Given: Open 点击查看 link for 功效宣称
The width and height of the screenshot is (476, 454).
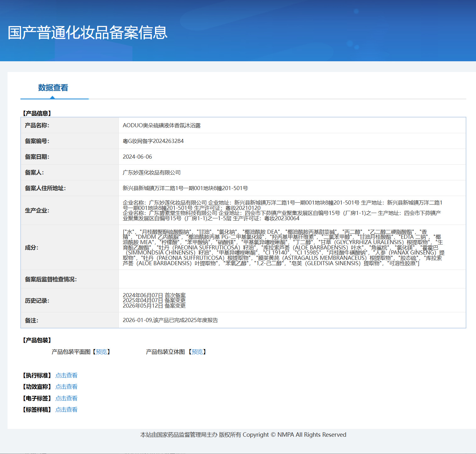Looking at the screenshot, I should [66, 387].
